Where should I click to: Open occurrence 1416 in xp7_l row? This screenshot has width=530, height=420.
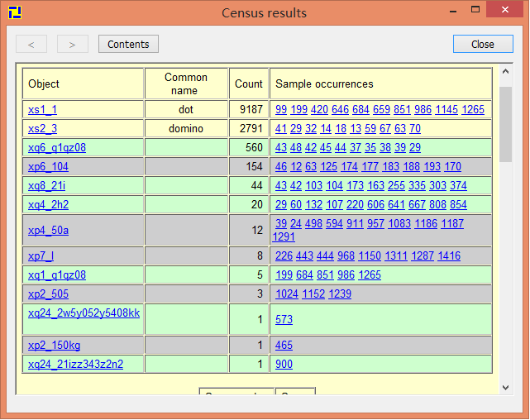pos(449,255)
